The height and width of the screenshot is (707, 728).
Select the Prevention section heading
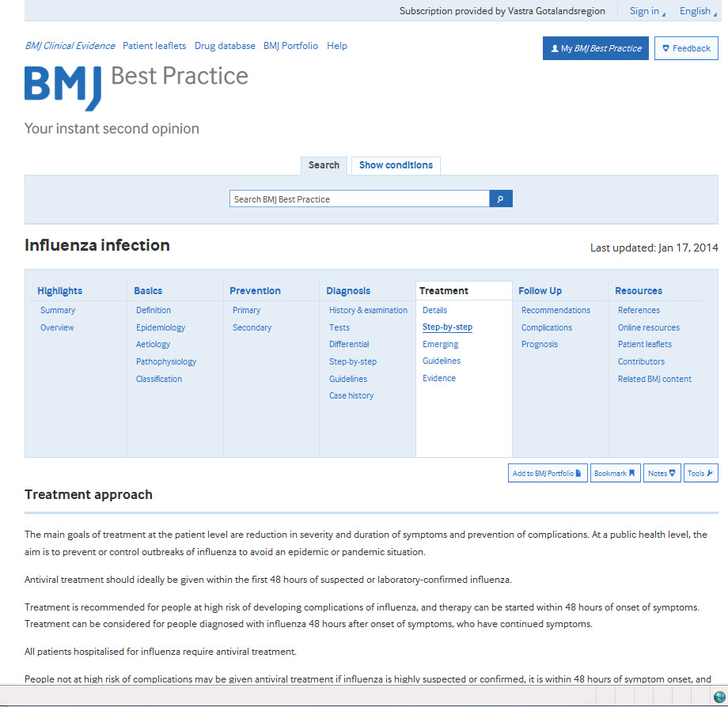255,291
